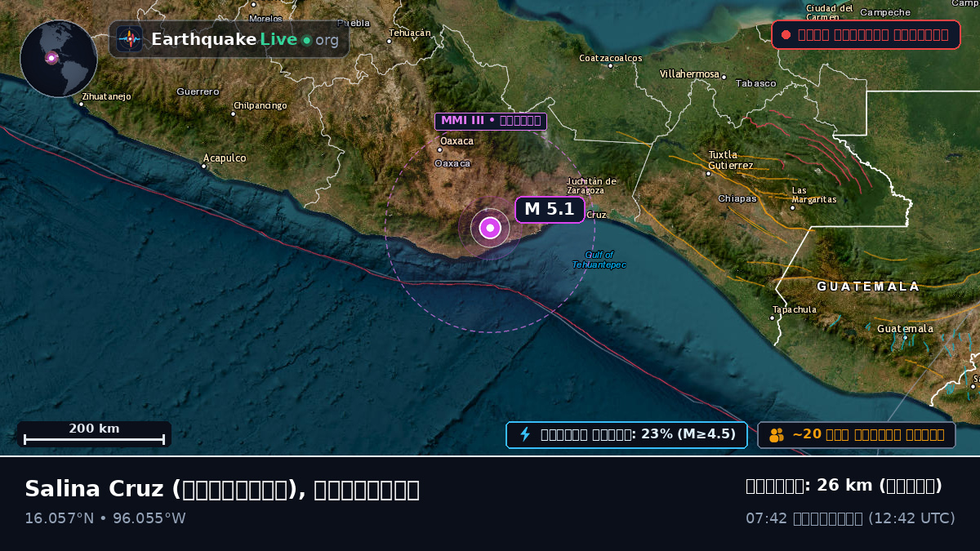Click the Morelos label
The width and height of the screenshot is (980, 551).
coord(265,18)
